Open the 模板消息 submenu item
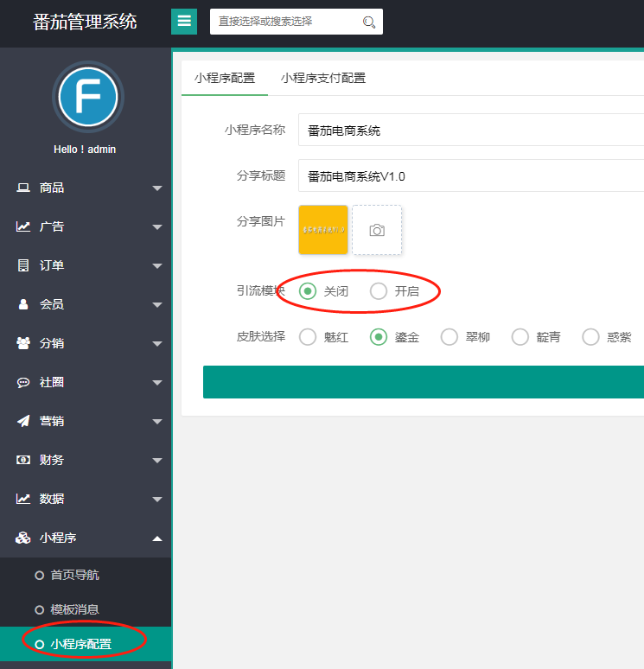Viewport: 644px width, 669px height. 74,609
